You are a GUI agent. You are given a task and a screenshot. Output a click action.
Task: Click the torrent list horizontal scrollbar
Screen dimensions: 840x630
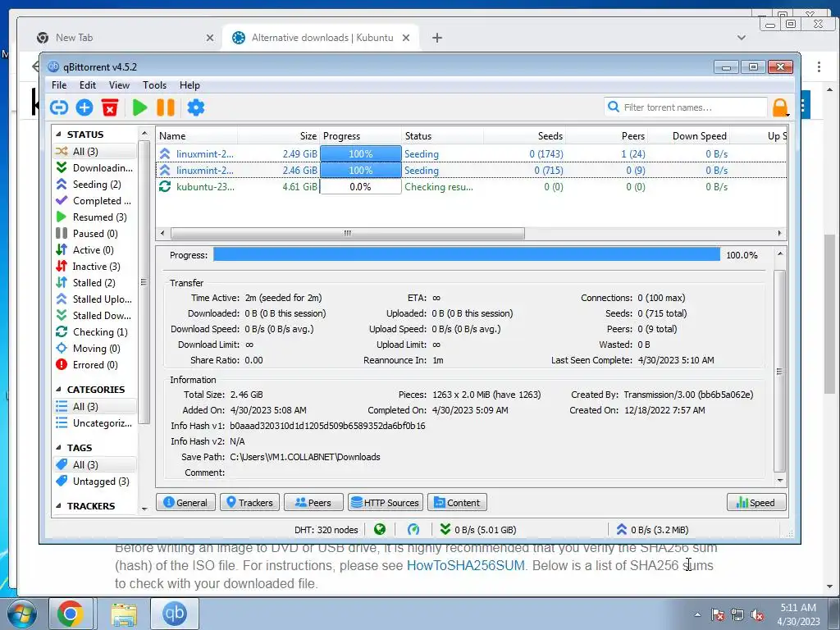coord(348,234)
